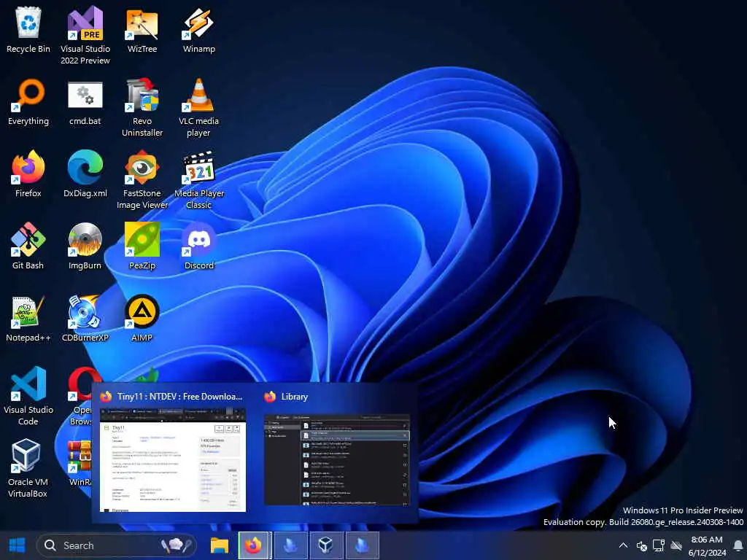Open File Explorer from the taskbar
Image resolution: width=747 pixels, height=560 pixels.
pyautogui.click(x=220, y=545)
